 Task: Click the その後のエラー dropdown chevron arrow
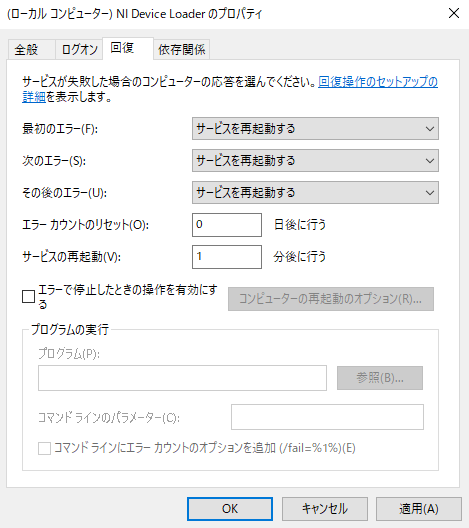click(x=430, y=193)
